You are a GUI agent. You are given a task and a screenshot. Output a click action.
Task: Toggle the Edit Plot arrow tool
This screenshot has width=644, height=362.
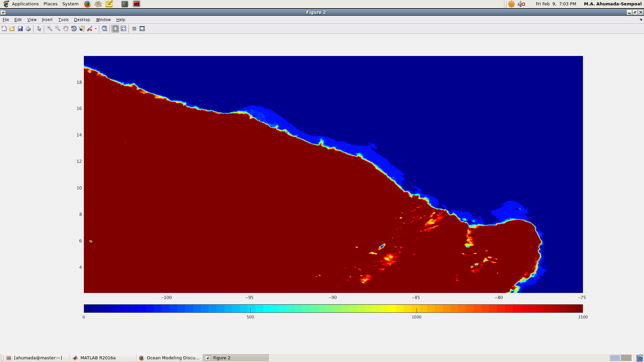(x=39, y=29)
